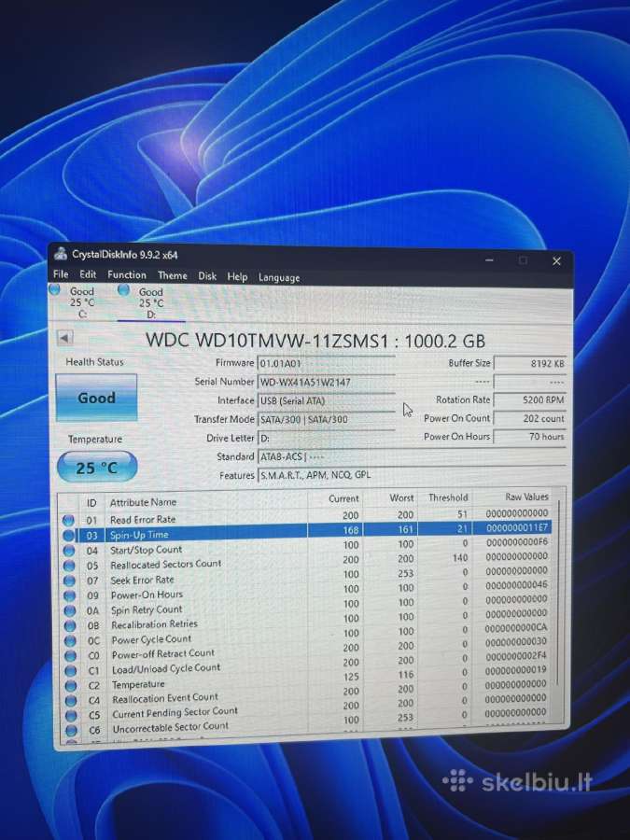This screenshot has height=840, width=630.
Task: Click the Spin-Up Time status icon
Action: click(x=68, y=535)
